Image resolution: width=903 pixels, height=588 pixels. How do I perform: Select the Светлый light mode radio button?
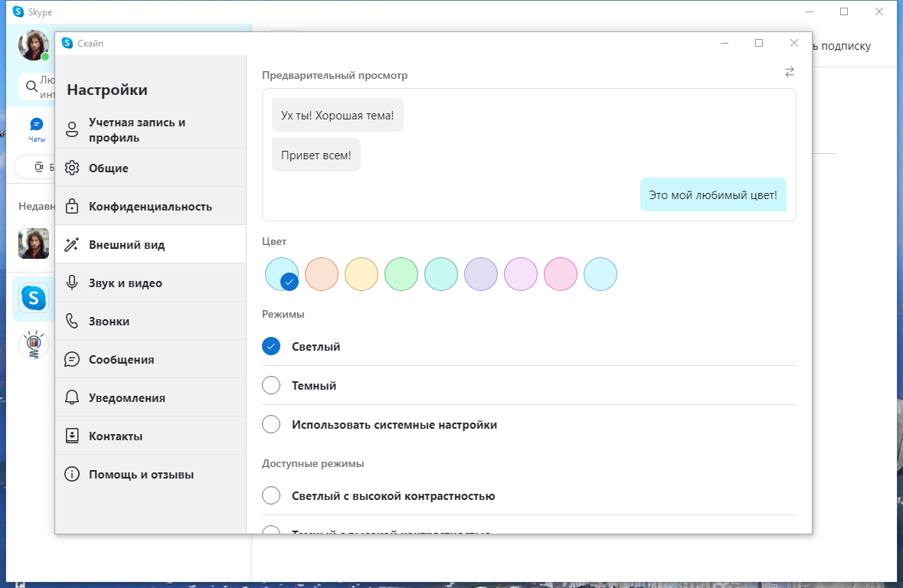click(270, 346)
